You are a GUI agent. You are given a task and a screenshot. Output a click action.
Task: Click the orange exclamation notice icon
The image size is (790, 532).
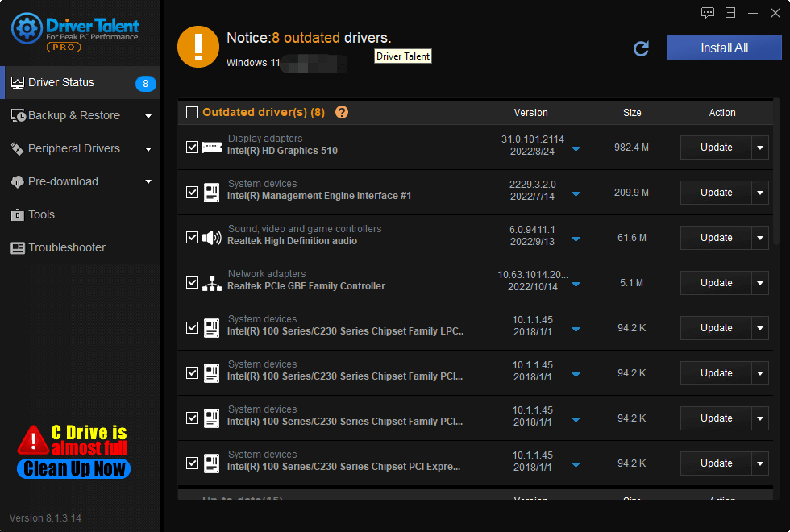click(x=198, y=47)
